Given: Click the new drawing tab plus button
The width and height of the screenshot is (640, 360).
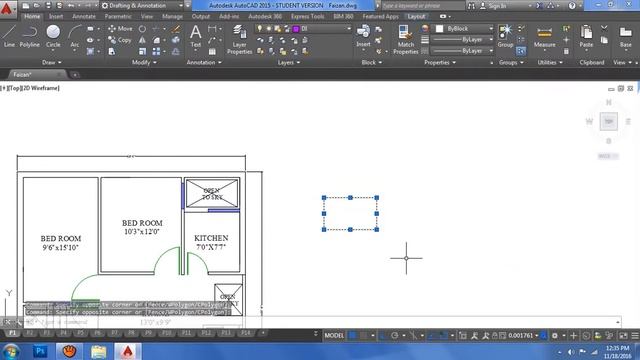Looking at the screenshot, I should point(75,75).
